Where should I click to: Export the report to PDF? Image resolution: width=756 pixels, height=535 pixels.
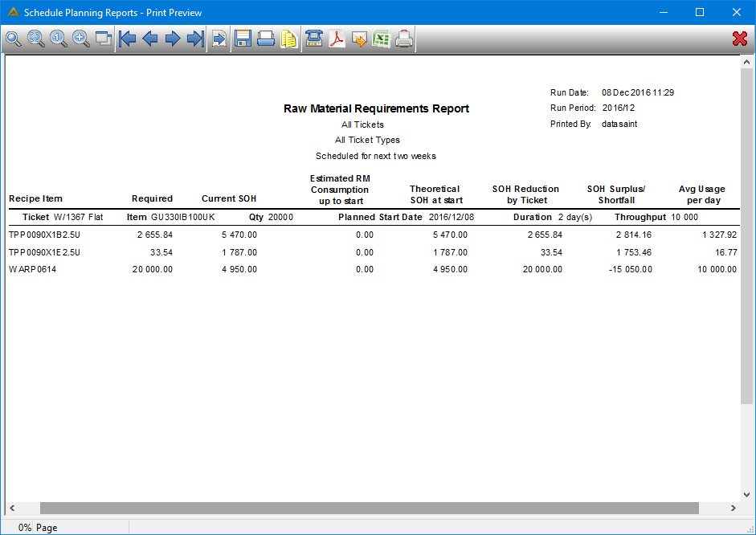pyautogui.click(x=337, y=39)
